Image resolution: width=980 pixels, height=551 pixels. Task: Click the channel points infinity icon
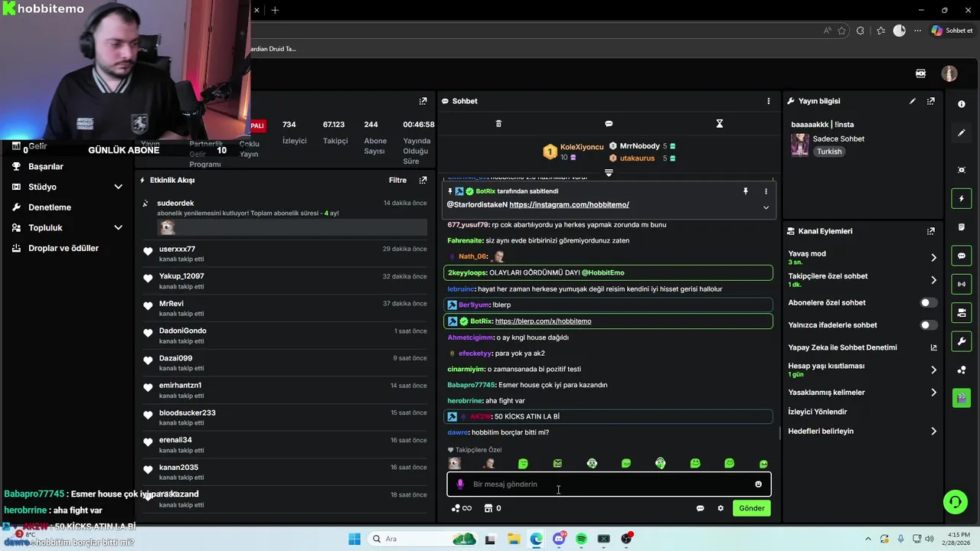point(462,508)
